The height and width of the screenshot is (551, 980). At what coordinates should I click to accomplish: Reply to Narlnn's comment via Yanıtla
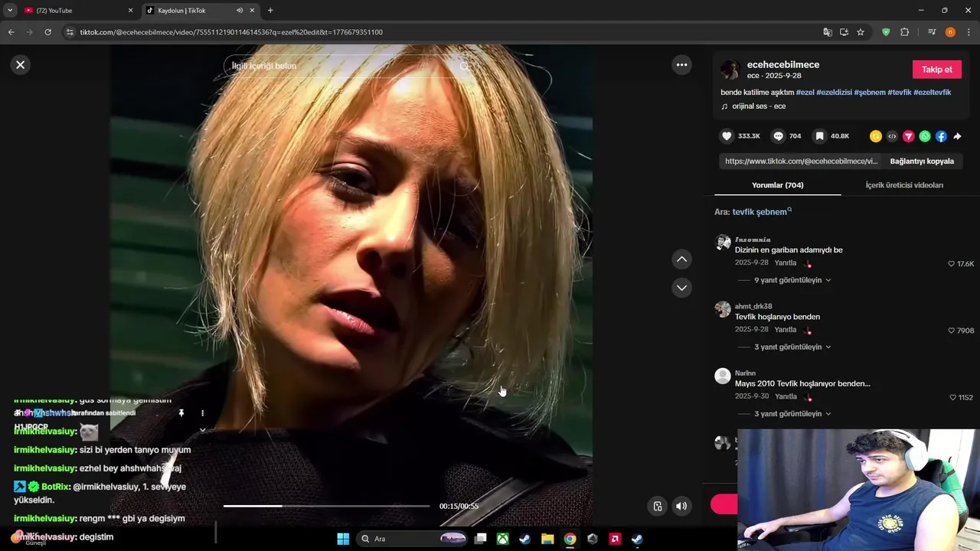(786, 396)
